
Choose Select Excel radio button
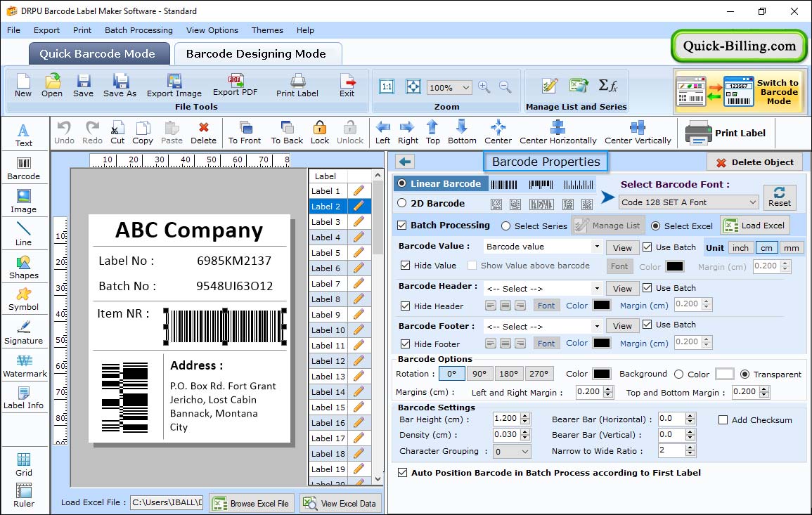[656, 226]
